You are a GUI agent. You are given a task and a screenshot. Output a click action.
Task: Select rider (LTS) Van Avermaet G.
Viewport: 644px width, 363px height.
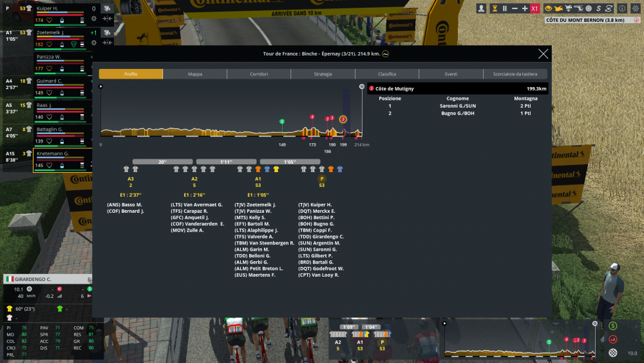pos(196,205)
